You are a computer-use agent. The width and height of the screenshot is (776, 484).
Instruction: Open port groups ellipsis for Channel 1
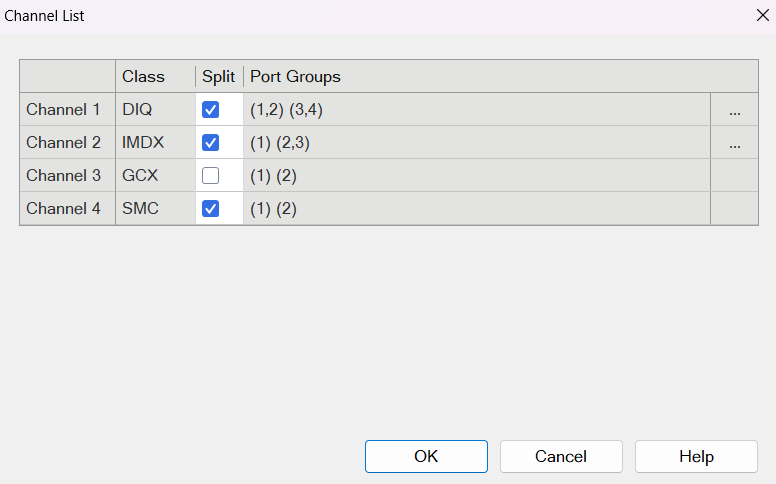[x=734, y=109]
